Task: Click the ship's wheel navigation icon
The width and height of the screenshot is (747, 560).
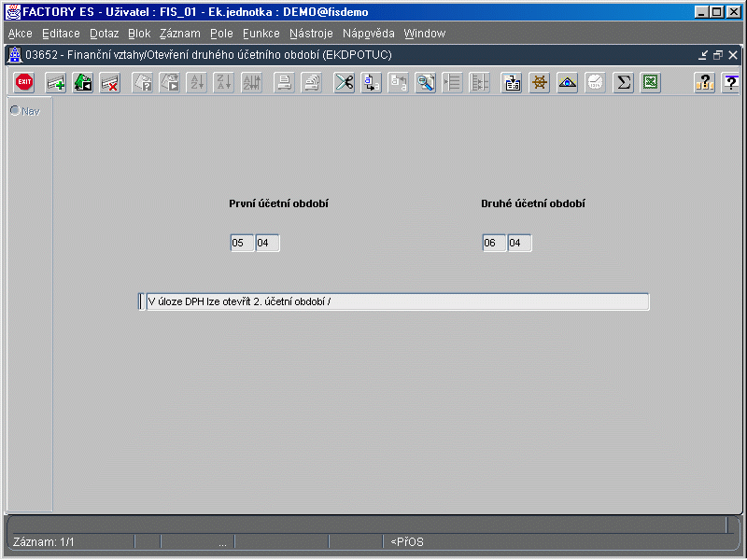Action: (x=540, y=82)
